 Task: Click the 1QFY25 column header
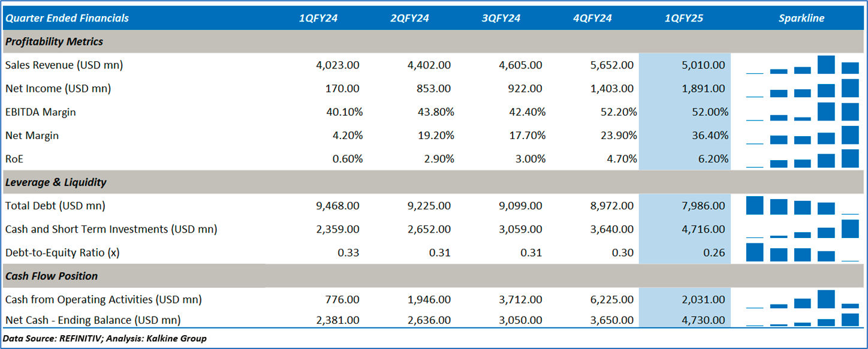[684, 18]
